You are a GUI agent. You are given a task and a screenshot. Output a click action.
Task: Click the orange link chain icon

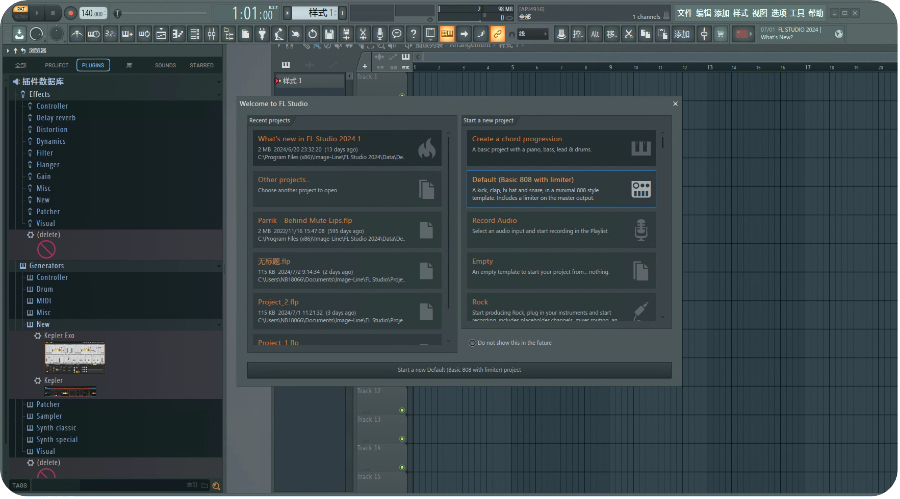pos(497,34)
